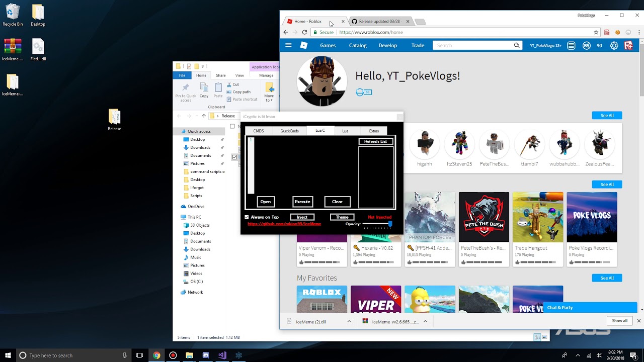The height and width of the screenshot is (362, 644).
Task: Click the Inject button
Action: click(x=302, y=217)
